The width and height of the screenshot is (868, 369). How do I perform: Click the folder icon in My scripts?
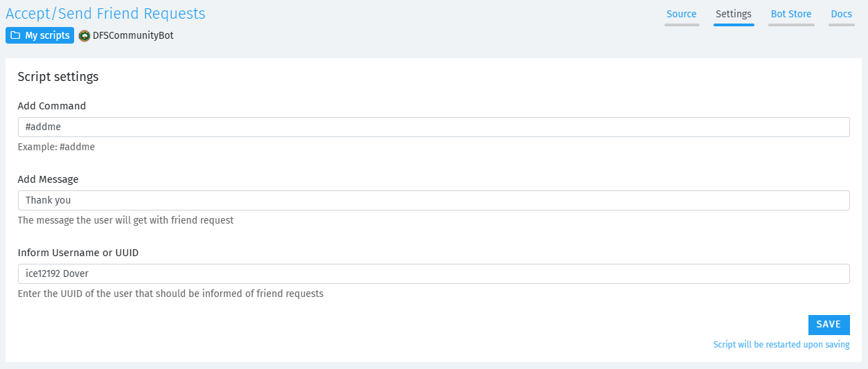15,35
